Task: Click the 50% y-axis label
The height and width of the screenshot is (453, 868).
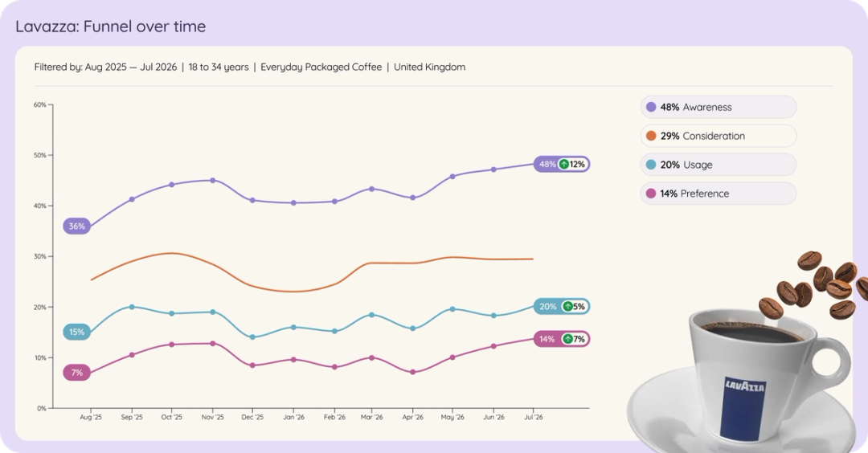Action: 40,156
